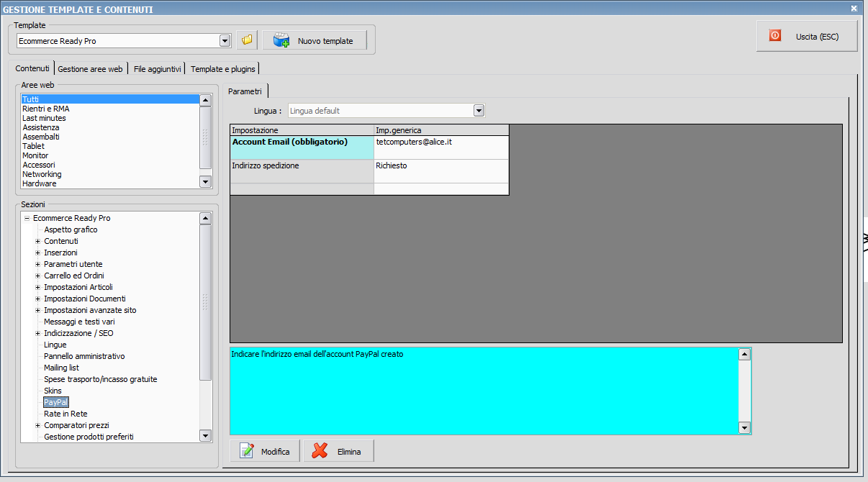
Task: Expand the Indicizzazione / SEO node
Action: click(x=37, y=333)
